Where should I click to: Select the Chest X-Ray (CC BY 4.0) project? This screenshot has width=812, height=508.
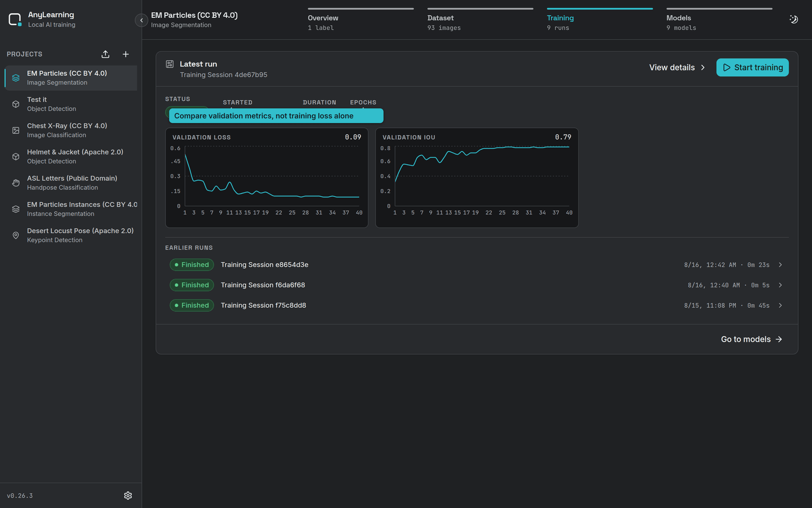(71, 131)
